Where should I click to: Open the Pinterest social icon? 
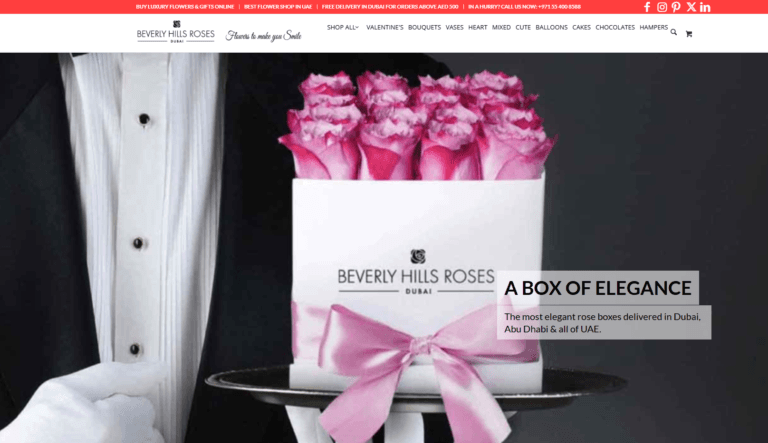click(x=676, y=7)
